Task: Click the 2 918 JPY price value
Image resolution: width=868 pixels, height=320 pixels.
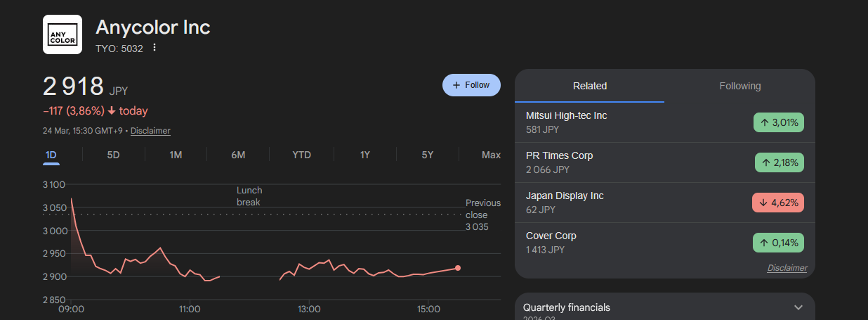Action: [86, 87]
